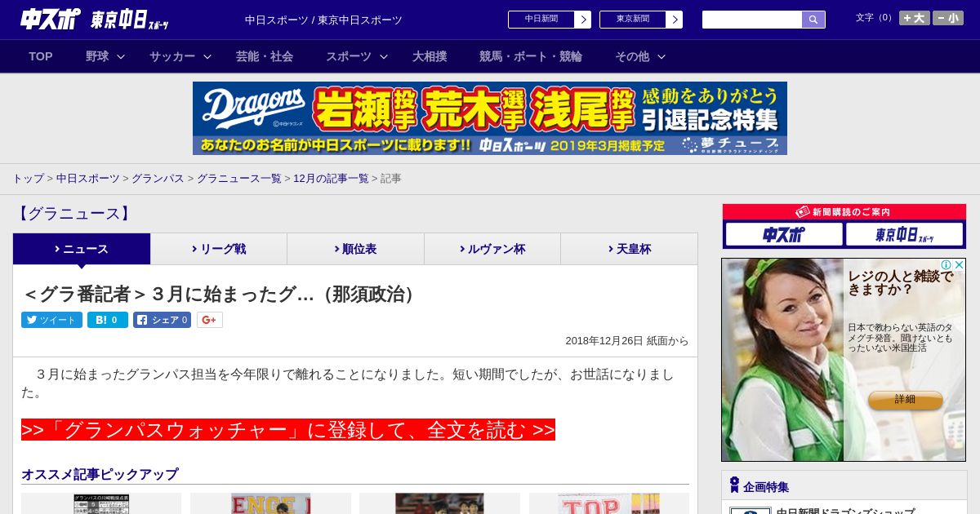Viewport: 980px width, 514px height.
Task: Go to 中日スポーツ breadcrumb link
Action: coord(88,178)
